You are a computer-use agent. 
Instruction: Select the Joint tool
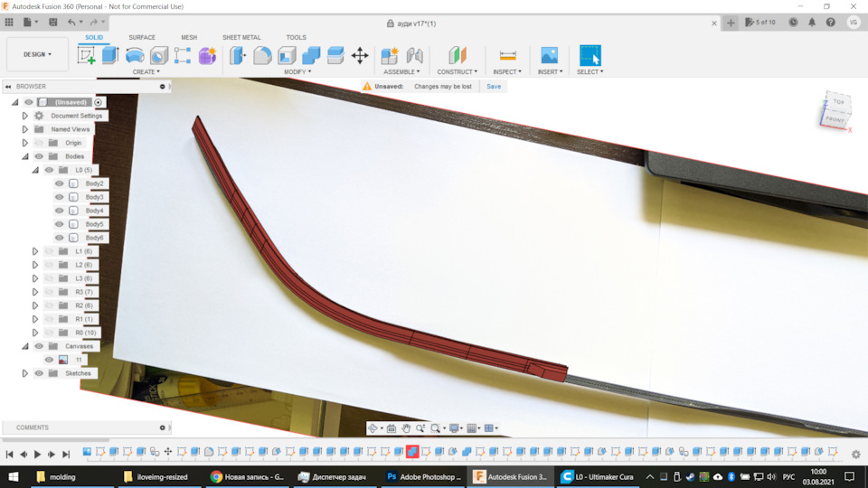[414, 55]
